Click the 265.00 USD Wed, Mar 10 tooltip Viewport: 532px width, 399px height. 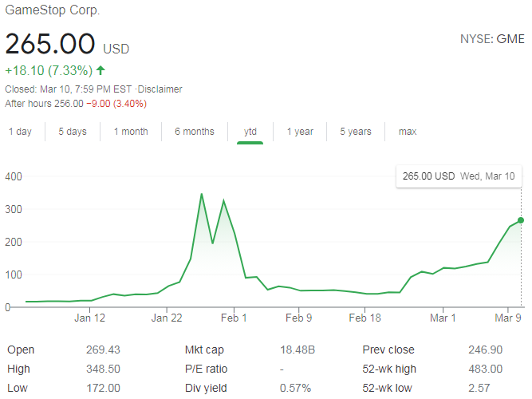pos(459,176)
